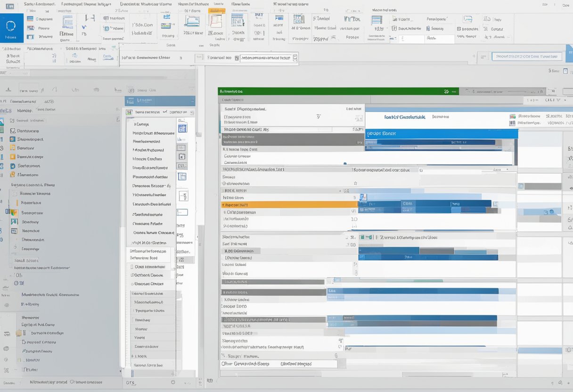This screenshot has width=573, height=392.
Task: Select the orange highlighted task row
Action: [286, 205]
